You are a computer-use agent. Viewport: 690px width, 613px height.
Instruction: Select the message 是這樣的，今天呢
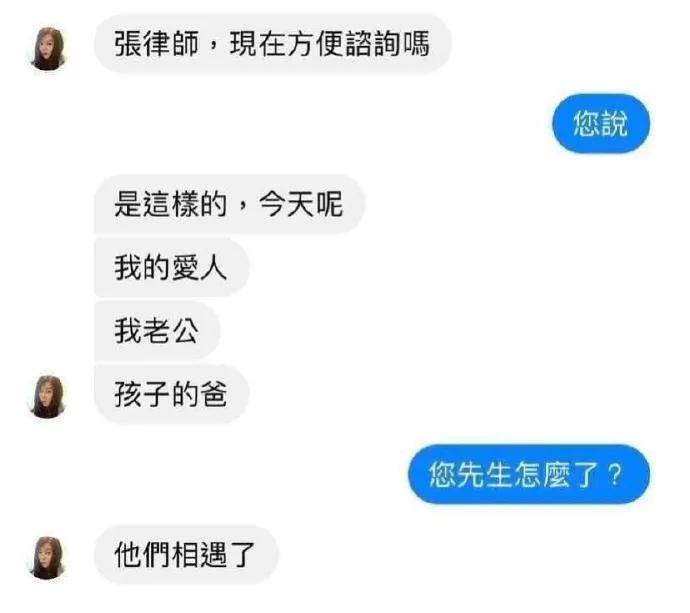pyautogui.click(x=229, y=204)
